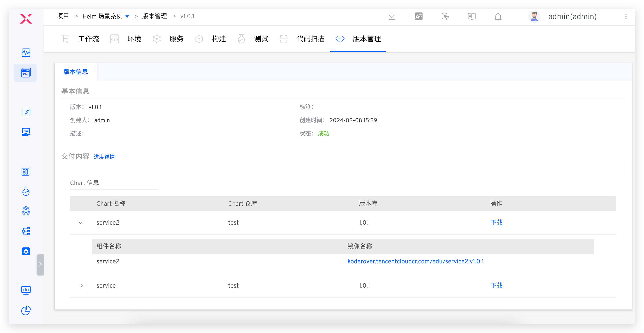Image resolution: width=644 pixels, height=333 pixels.
Task: Click the admin(admin) username
Action: (572, 17)
